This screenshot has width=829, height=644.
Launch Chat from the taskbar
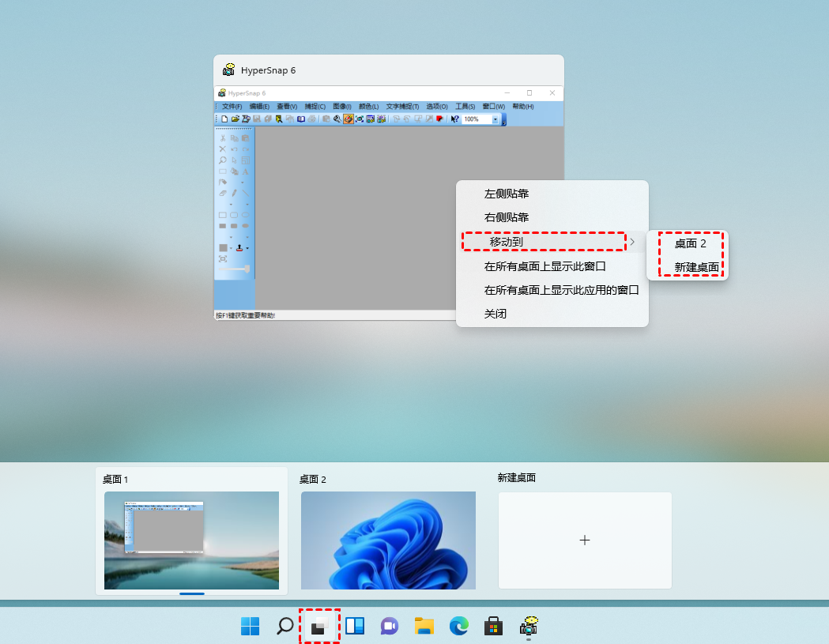389,626
